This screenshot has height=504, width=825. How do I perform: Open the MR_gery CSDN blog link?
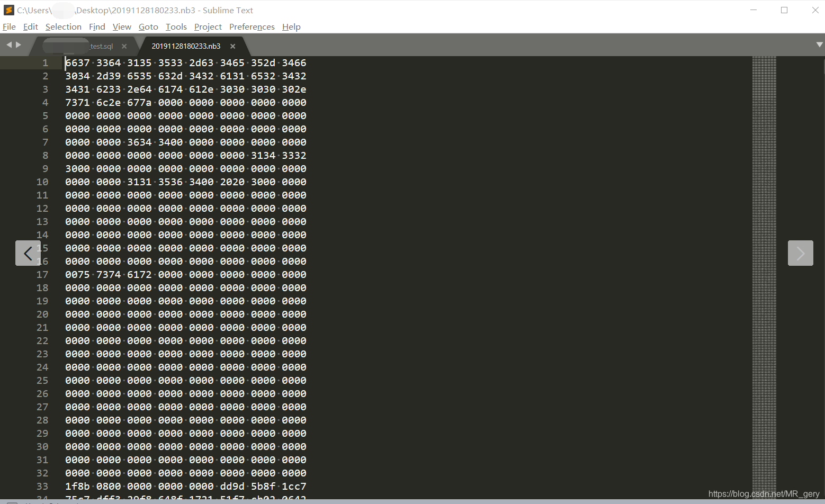pos(765,493)
